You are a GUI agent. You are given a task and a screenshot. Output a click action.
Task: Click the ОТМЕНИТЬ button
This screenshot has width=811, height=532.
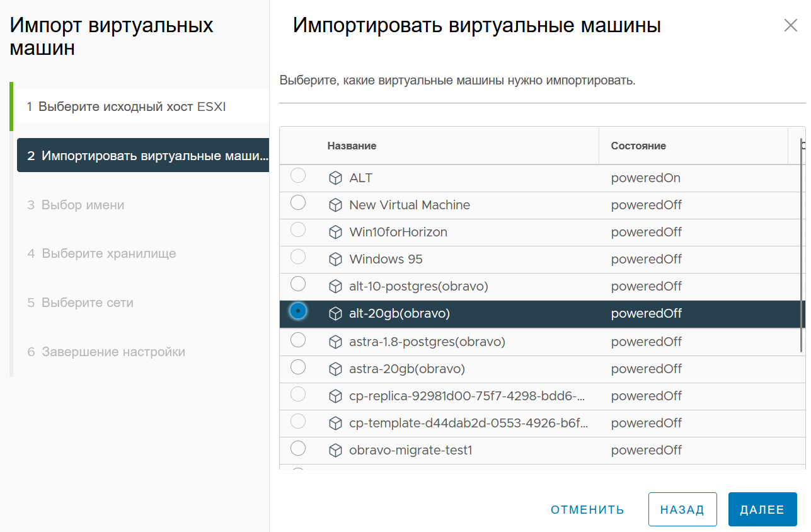(x=587, y=509)
